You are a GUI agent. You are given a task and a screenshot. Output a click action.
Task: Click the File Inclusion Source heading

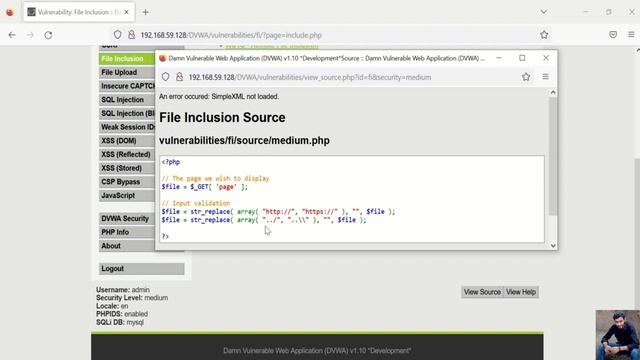click(222, 118)
